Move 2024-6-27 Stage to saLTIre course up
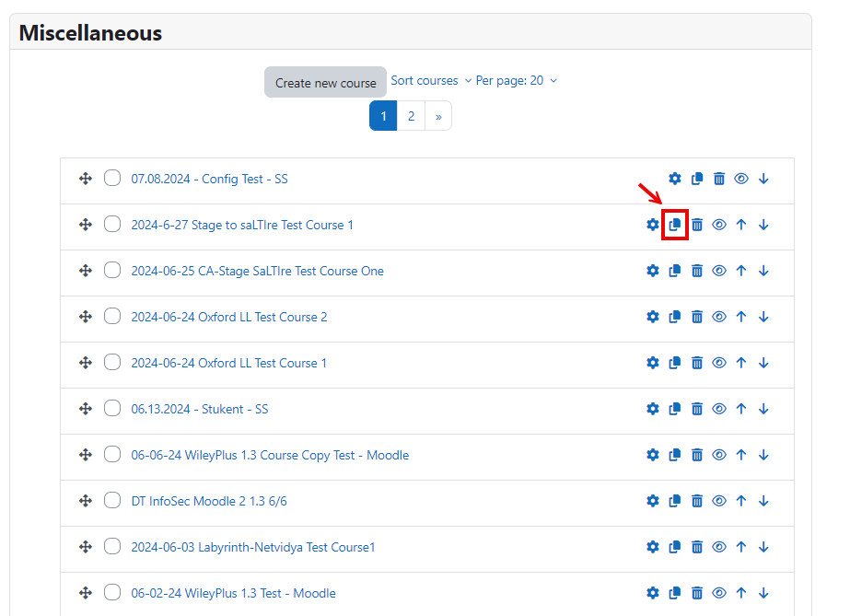 [741, 225]
